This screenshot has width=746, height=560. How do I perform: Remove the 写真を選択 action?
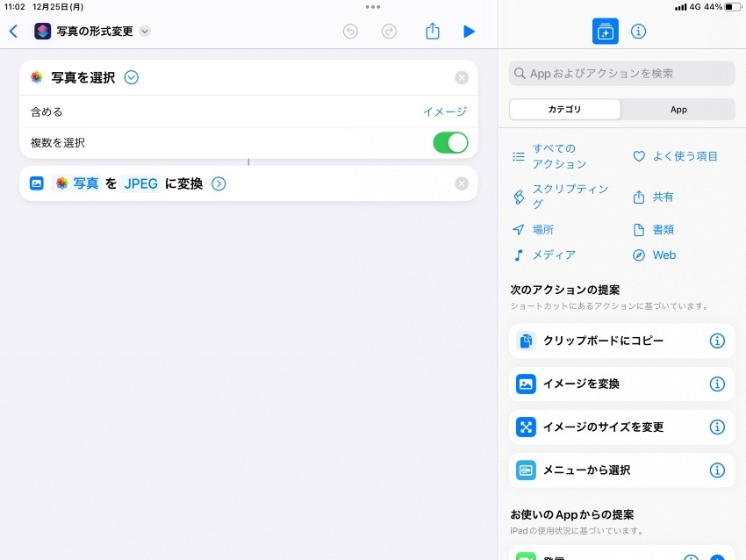462,77
